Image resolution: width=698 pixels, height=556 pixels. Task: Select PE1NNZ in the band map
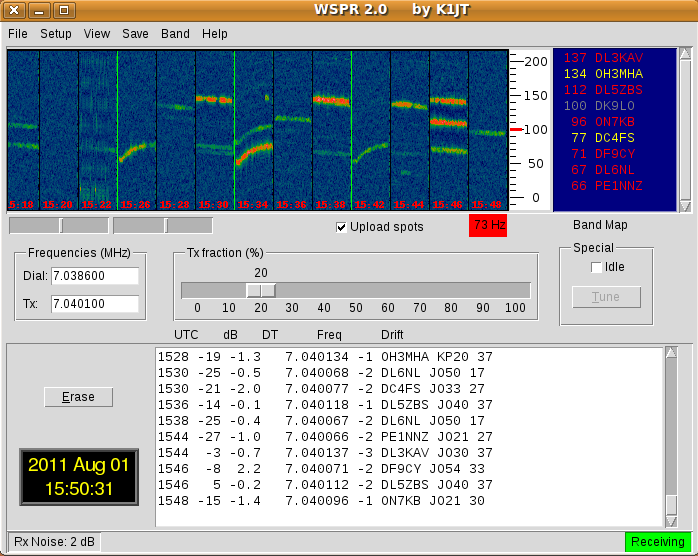(x=607, y=186)
